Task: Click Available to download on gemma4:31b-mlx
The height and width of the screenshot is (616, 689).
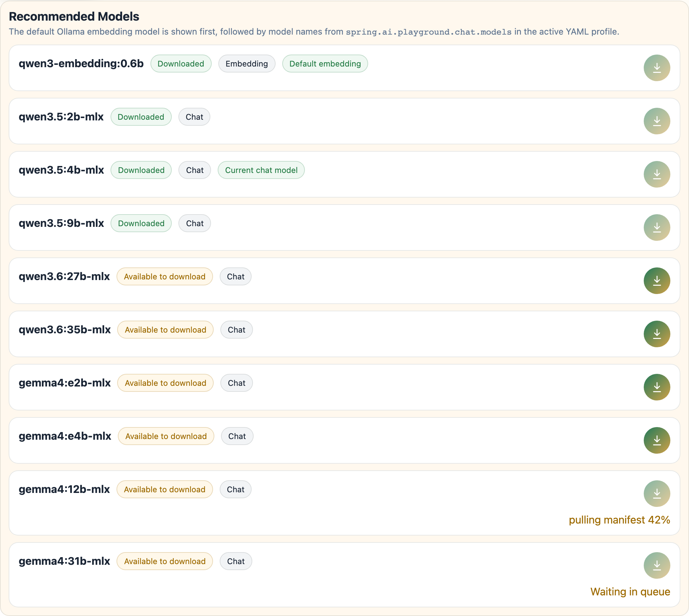Action: pos(165,561)
